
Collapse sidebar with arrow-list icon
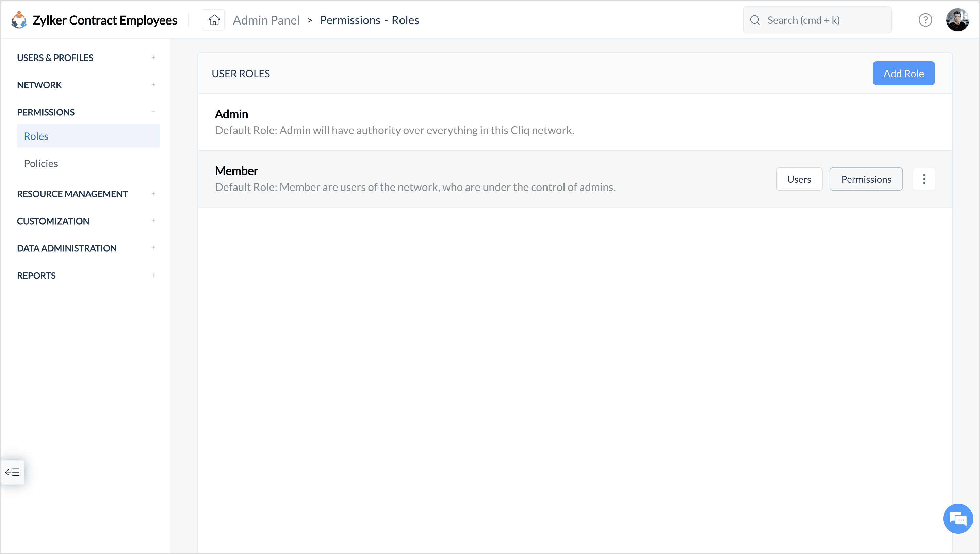(x=13, y=472)
